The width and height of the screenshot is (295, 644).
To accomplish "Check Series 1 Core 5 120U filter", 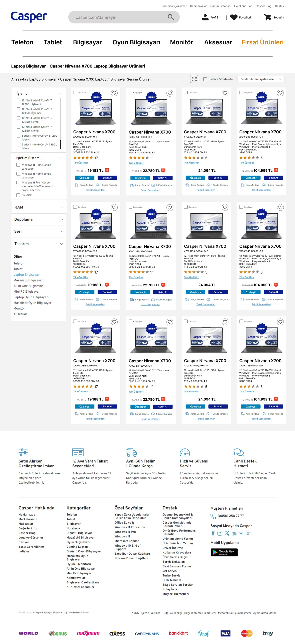I will pyautogui.click(x=18, y=136).
